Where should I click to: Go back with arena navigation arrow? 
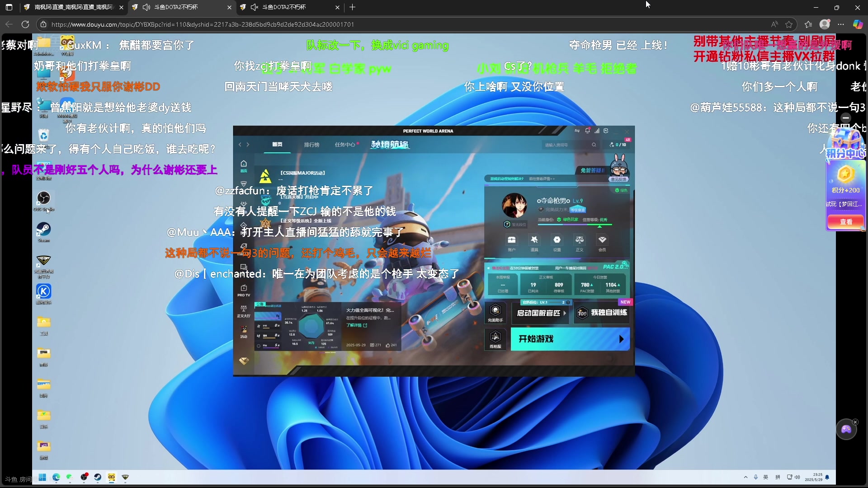[240, 145]
